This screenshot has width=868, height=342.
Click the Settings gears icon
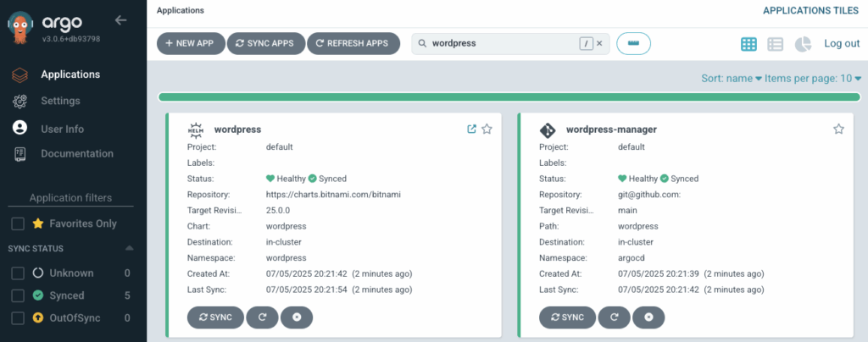pyautogui.click(x=20, y=101)
